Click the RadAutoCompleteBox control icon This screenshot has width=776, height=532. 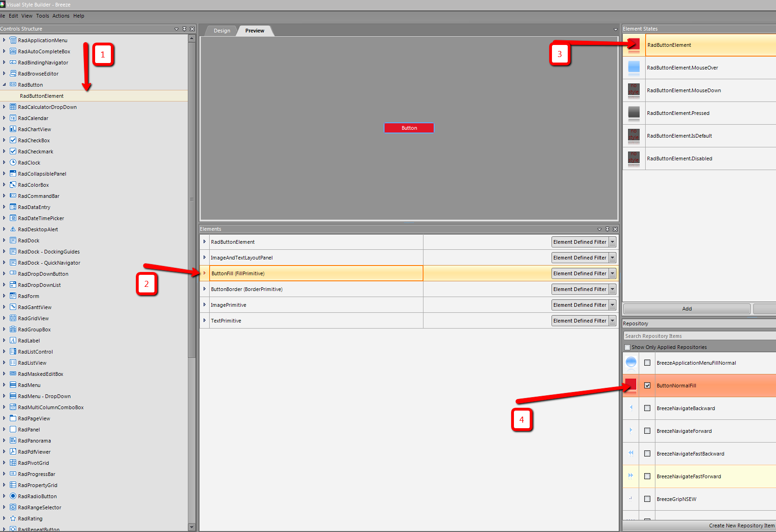(13, 51)
